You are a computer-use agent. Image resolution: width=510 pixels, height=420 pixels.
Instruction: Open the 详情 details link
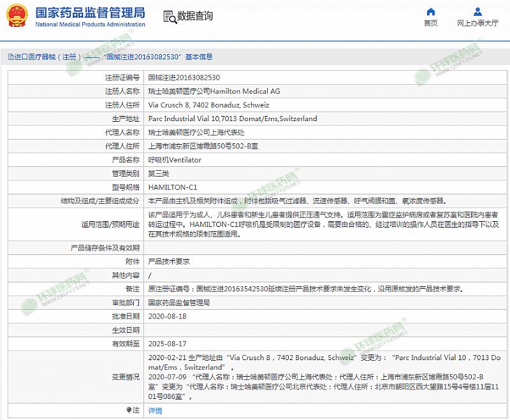pyautogui.click(x=155, y=411)
